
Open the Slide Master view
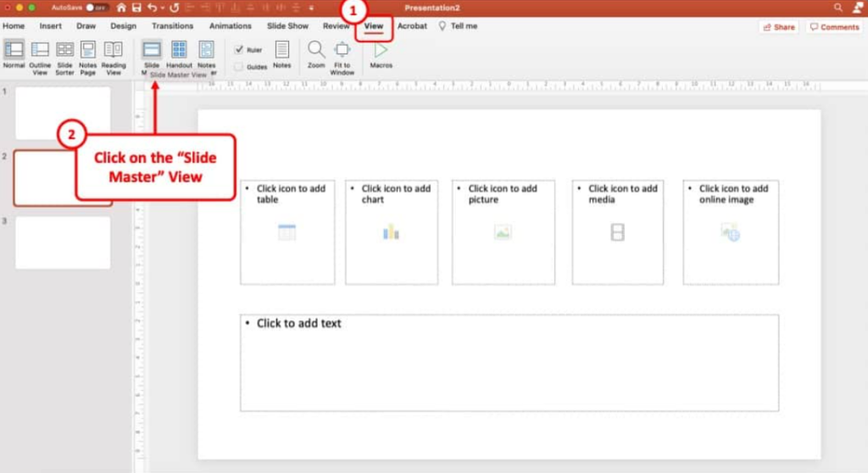(x=152, y=51)
